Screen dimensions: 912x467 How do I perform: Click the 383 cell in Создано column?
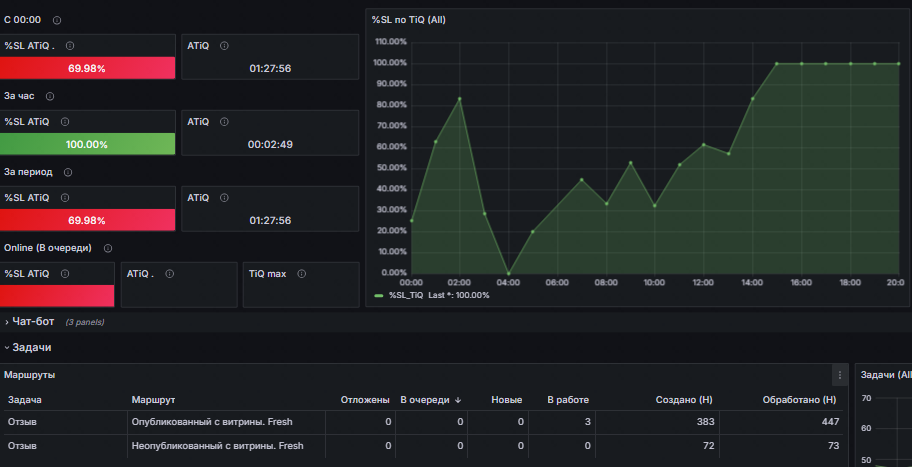tap(706, 422)
